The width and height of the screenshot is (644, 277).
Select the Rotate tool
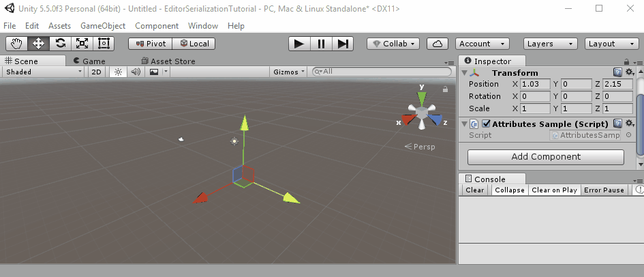coord(61,44)
